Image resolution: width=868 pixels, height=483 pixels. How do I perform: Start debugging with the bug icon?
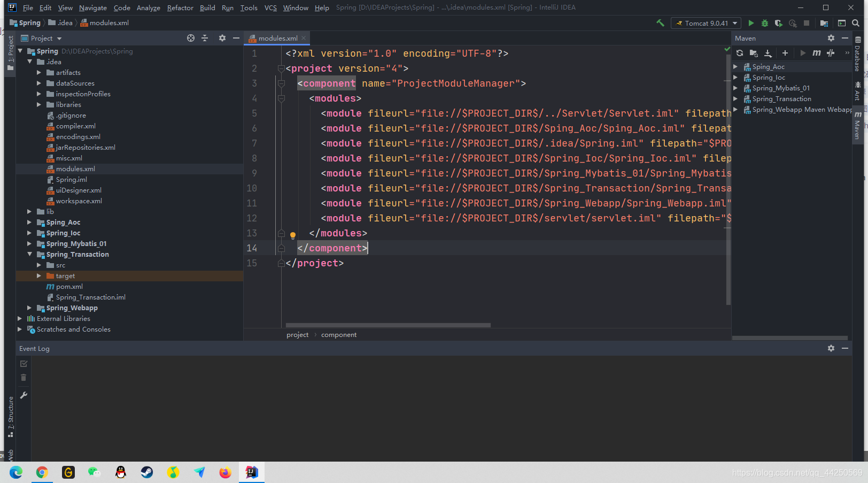[x=765, y=23]
